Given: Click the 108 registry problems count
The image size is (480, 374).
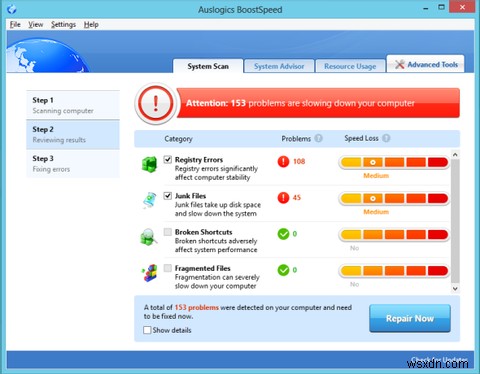Looking at the screenshot, I should coord(299,161).
